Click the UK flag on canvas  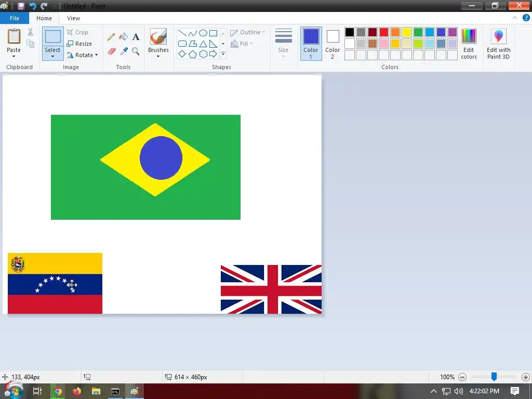(271, 289)
